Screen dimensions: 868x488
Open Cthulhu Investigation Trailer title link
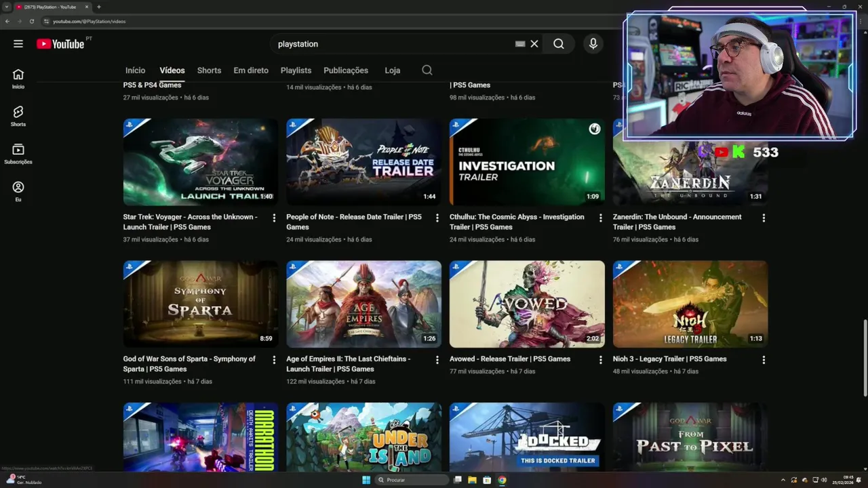tap(517, 222)
